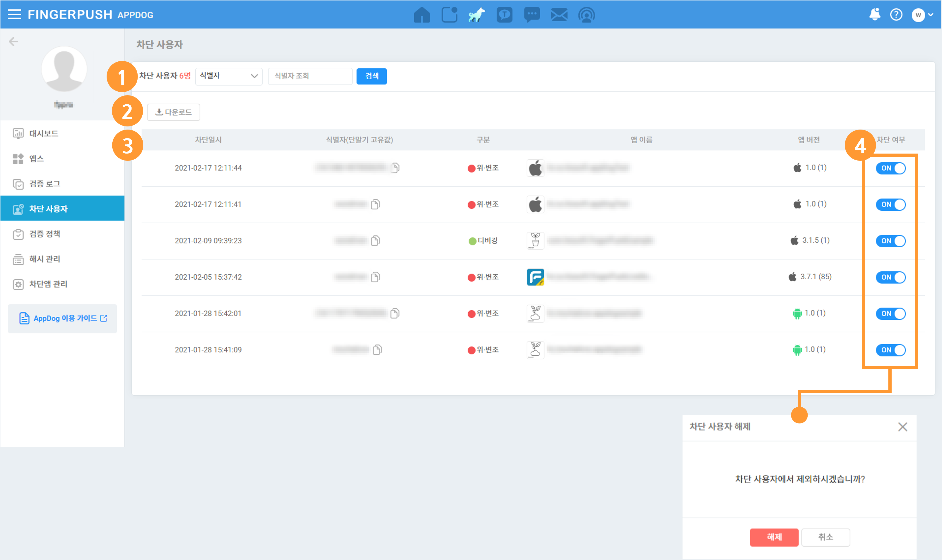
Task: Open the 식별자 search type dropdown
Action: (x=229, y=76)
